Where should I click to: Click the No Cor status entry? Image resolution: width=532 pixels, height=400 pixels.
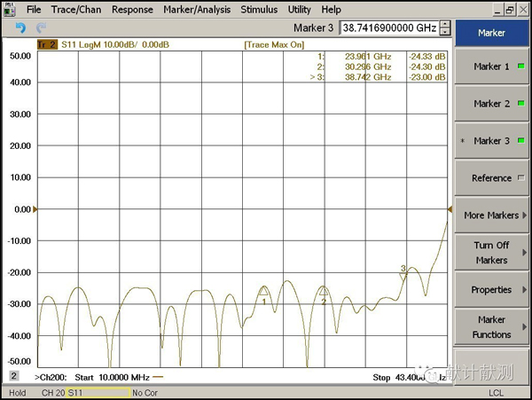coord(145,393)
